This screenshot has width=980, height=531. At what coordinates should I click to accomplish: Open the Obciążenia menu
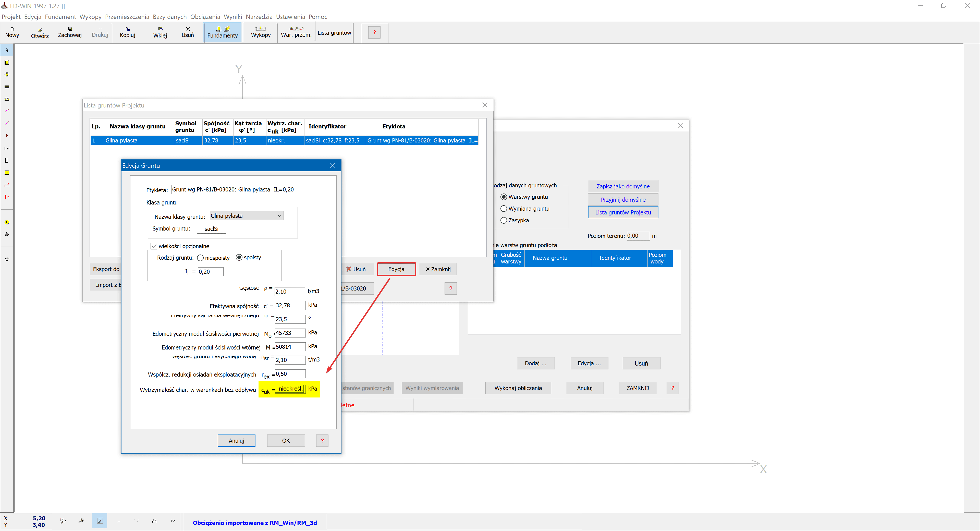coord(205,17)
